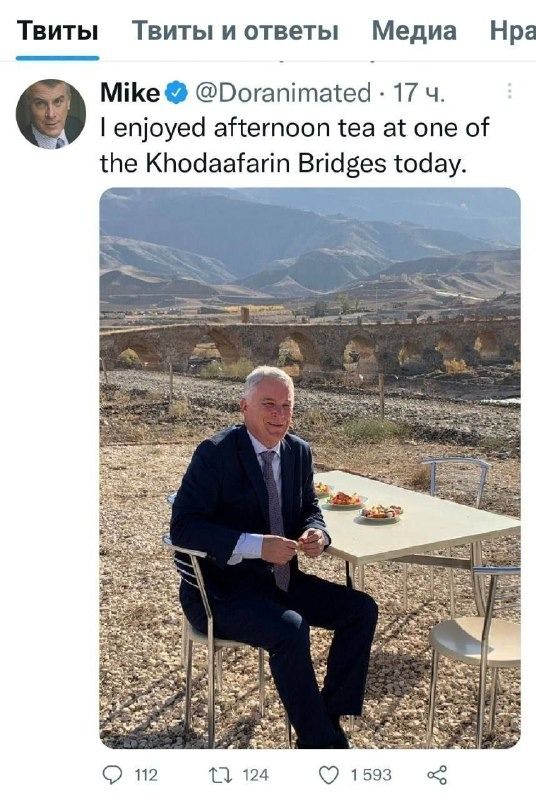Click the retweet arrows icon
536x800 pixels.
pos(221,776)
